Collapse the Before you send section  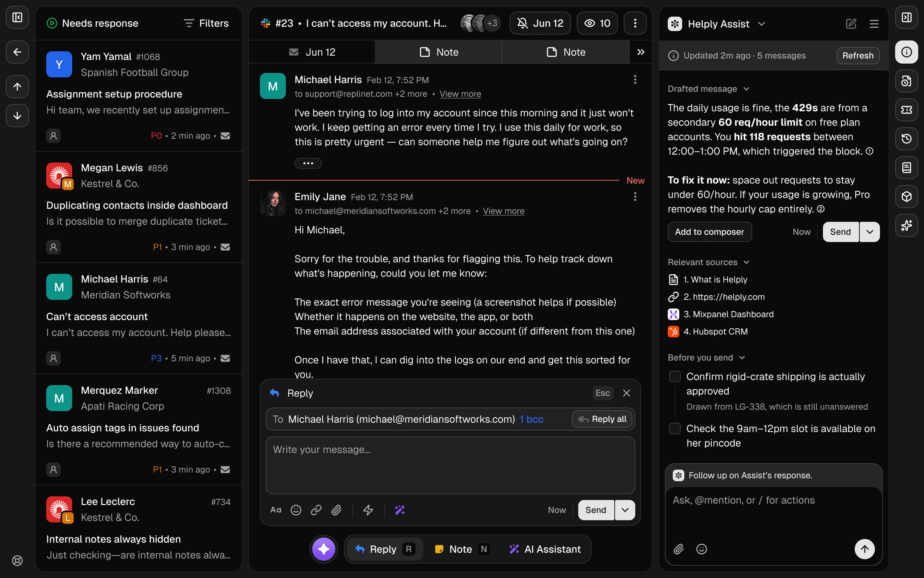click(x=706, y=358)
